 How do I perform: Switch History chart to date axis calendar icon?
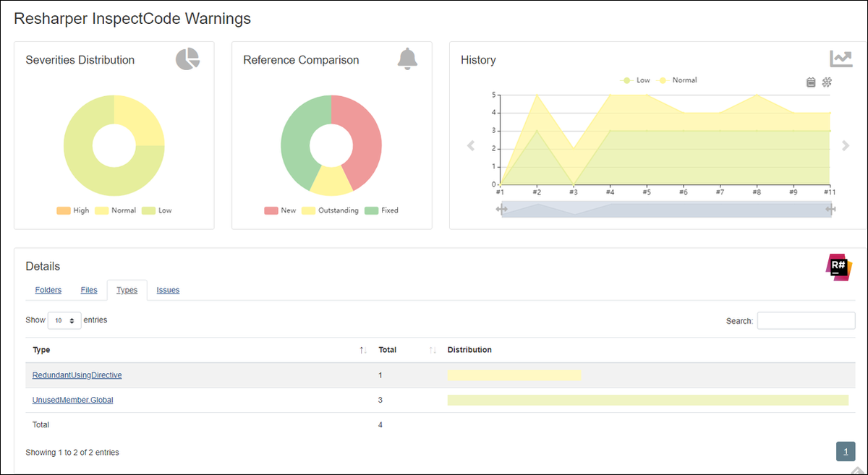[811, 82]
